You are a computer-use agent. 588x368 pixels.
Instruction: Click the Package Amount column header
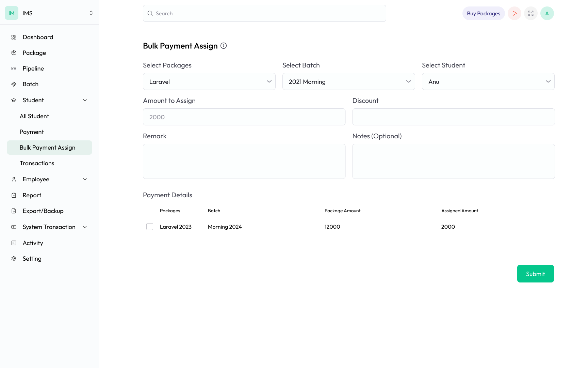point(342,211)
